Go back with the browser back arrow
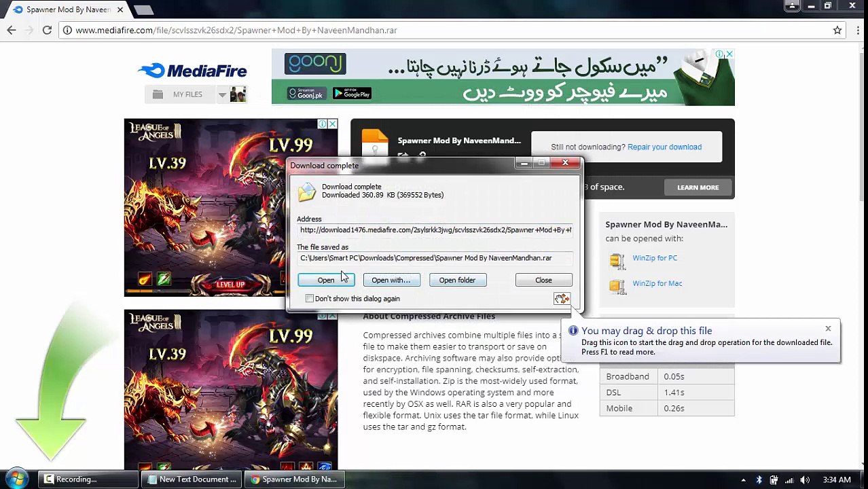 (12, 30)
